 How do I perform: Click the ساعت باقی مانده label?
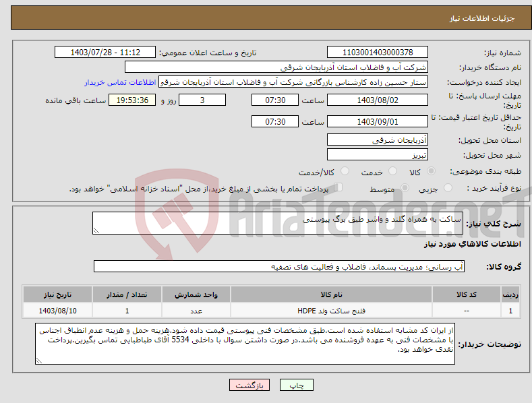76,101
